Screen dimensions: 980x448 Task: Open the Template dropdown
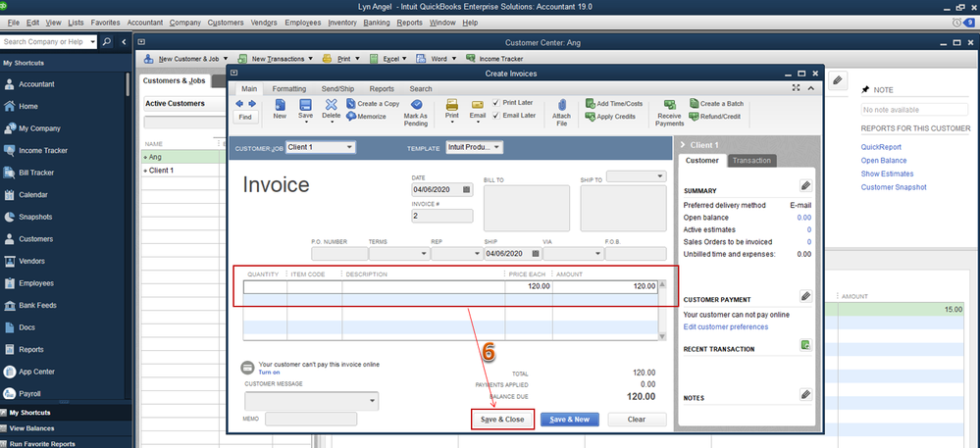click(x=497, y=147)
